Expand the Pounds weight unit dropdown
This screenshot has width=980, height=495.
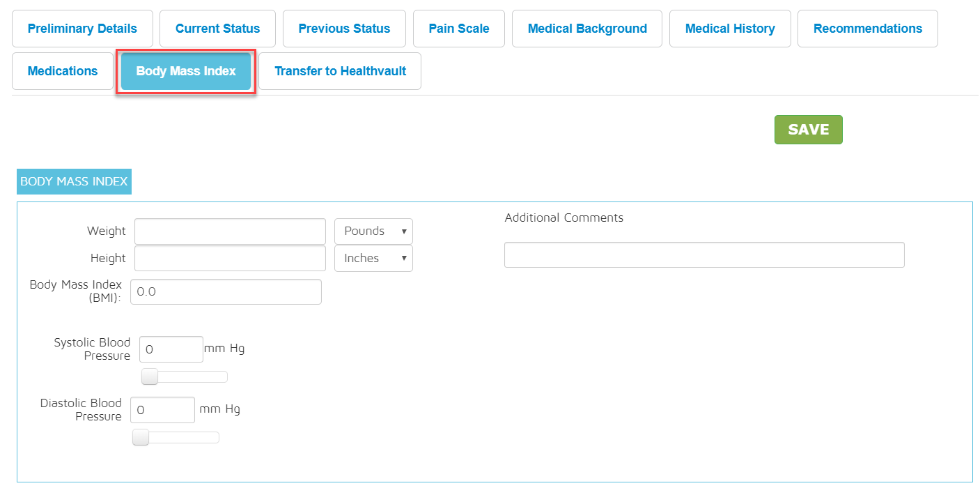click(x=373, y=231)
